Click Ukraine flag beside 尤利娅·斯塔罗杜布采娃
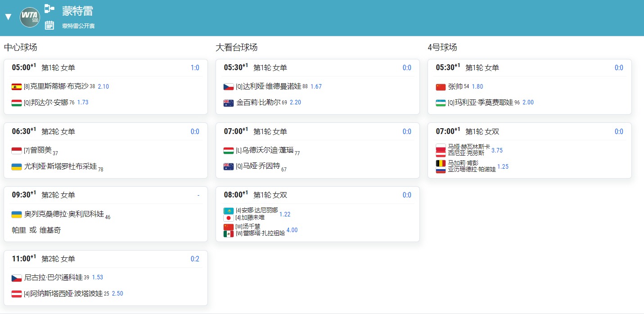Screen dimensions: 644x314 pos(17,166)
